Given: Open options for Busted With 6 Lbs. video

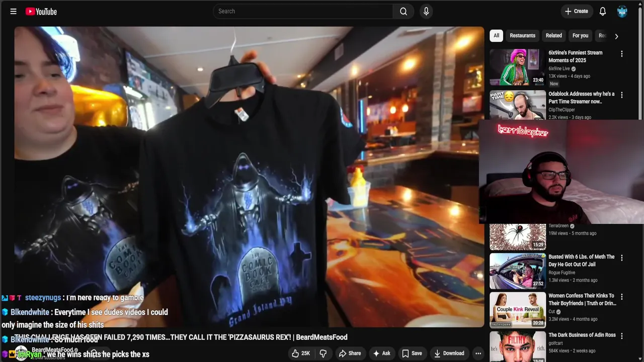Looking at the screenshot, I should tap(622, 258).
